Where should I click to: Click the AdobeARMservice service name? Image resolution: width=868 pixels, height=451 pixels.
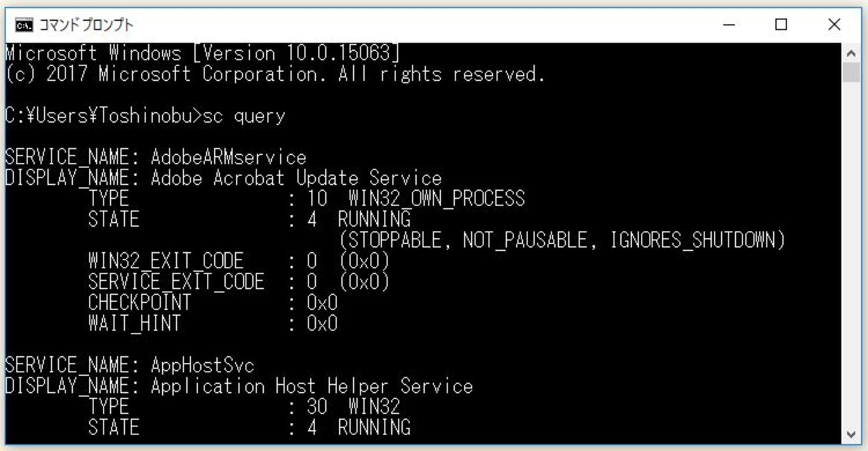pos(228,157)
